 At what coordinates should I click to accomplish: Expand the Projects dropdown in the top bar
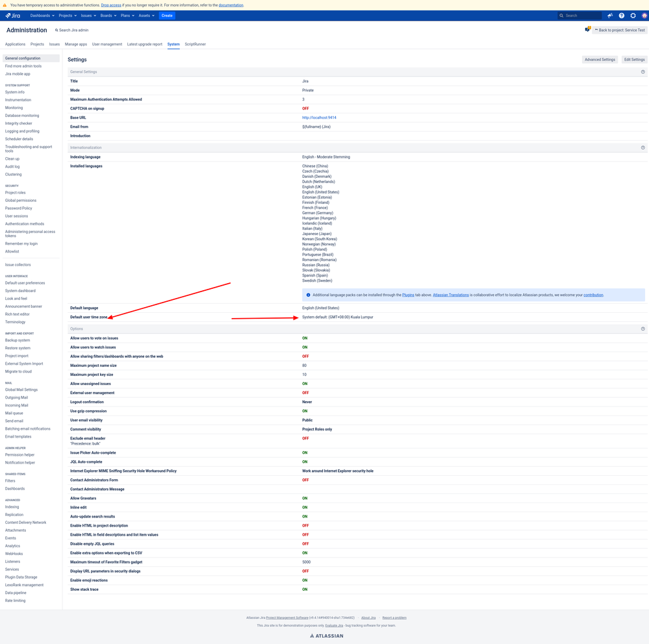pos(68,16)
